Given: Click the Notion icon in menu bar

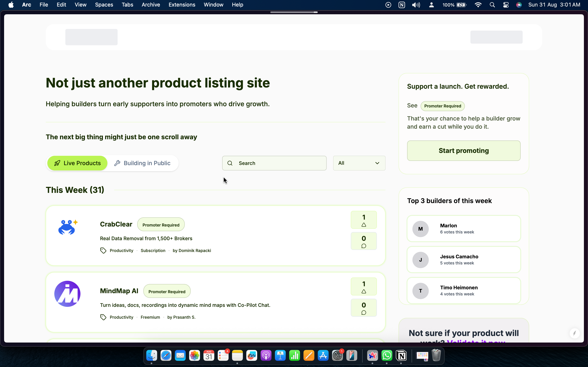Looking at the screenshot, I should [402, 5].
